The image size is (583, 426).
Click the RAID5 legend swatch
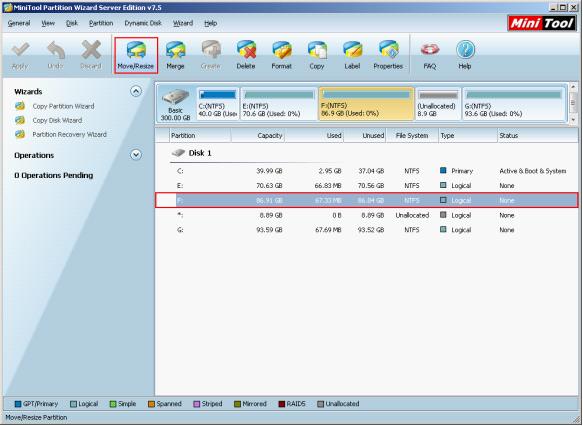coord(282,404)
